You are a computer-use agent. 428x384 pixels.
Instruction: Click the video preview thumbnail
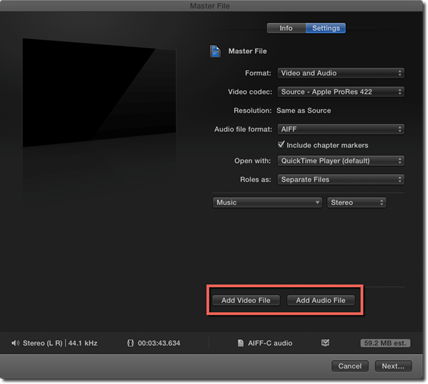click(99, 93)
